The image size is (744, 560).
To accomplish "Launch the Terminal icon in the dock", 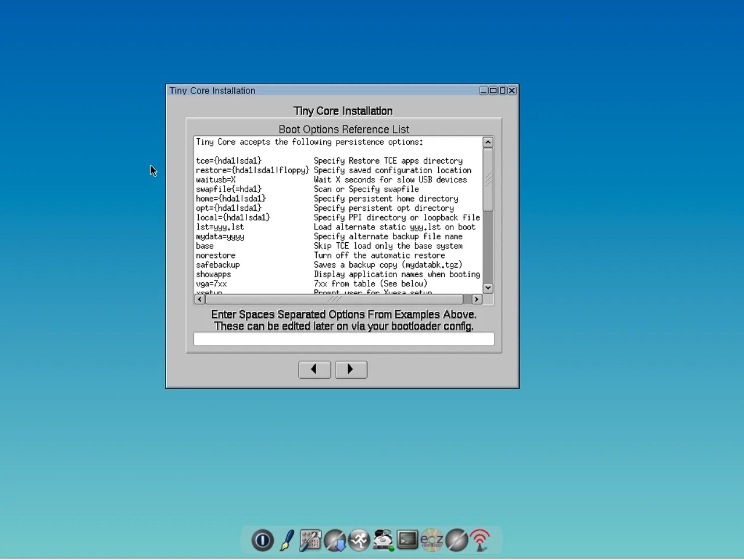I will [x=407, y=540].
